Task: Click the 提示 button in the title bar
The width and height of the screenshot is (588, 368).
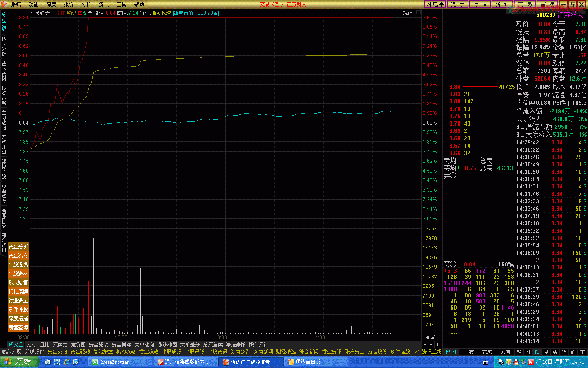Action: point(458,4)
